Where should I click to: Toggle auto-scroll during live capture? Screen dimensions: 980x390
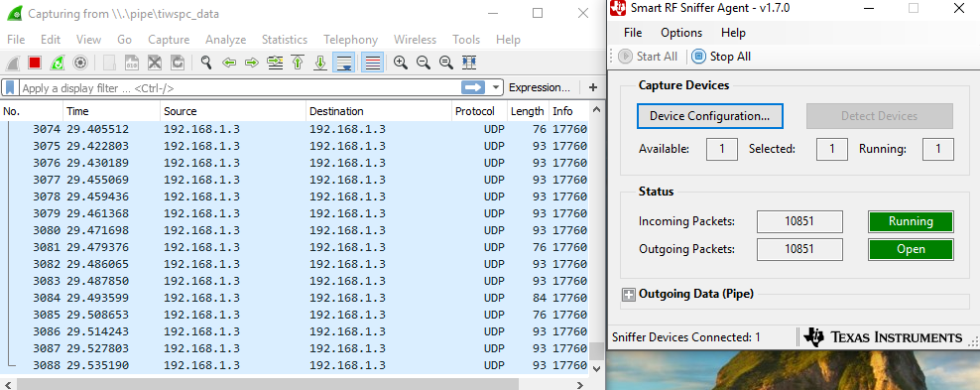[x=344, y=63]
